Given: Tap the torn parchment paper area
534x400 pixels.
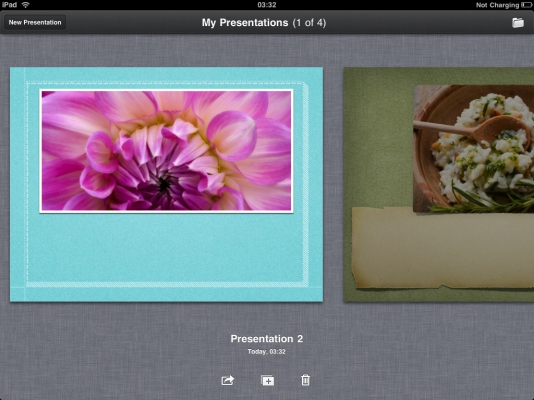Looking at the screenshot, I should point(443,248).
